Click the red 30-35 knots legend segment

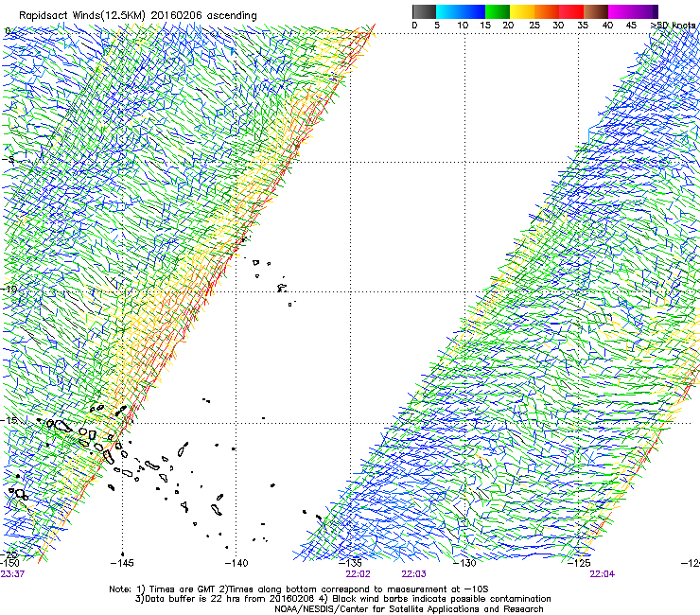tap(571, 11)
